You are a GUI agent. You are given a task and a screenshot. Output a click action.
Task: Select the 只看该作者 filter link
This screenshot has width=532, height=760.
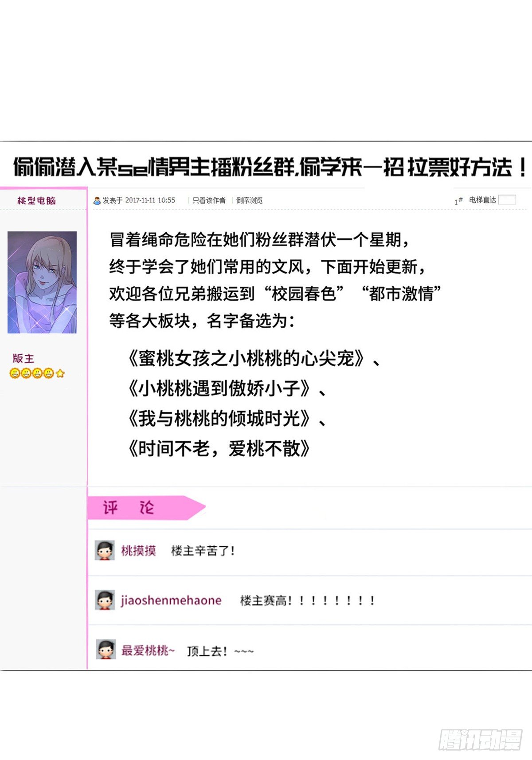(209, 200)
